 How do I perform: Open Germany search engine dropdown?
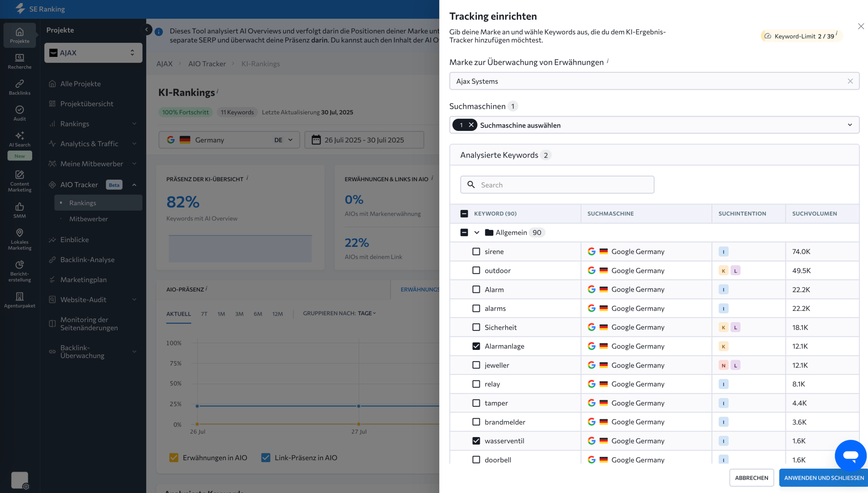click(x=229, y=140)
